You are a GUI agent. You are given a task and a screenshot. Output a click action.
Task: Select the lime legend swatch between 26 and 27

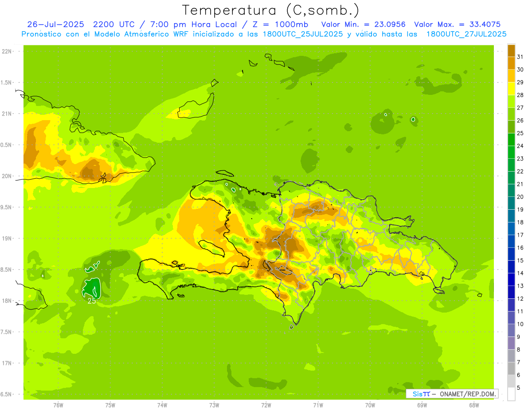click(511, 114)
